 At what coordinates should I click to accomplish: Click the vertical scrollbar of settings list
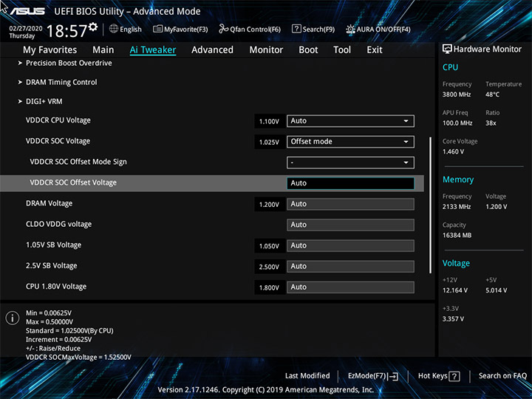pos(430,205)
